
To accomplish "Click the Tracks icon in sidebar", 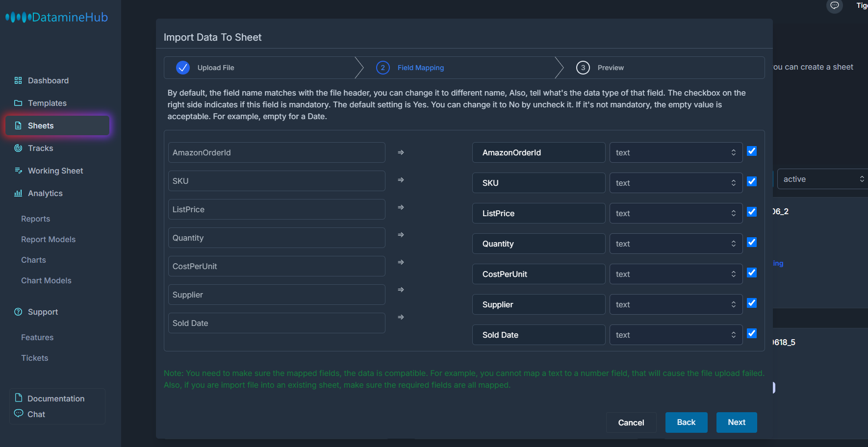I will [x=18, y=148].
